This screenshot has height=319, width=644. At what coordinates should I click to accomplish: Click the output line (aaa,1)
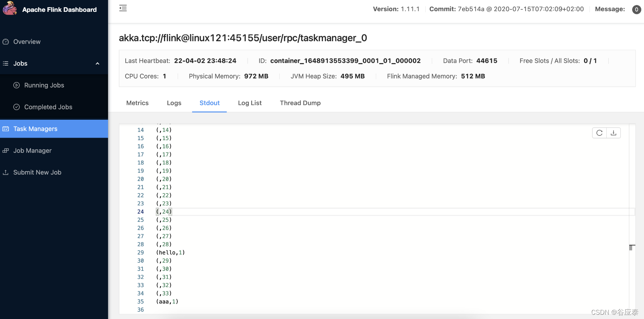[x=167, y=302]
